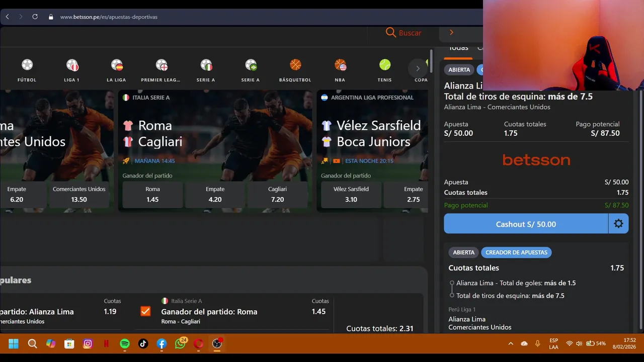
Task: Bet on Empate 4.20 in Roma-Cagliari
Action: click(215, 194)
